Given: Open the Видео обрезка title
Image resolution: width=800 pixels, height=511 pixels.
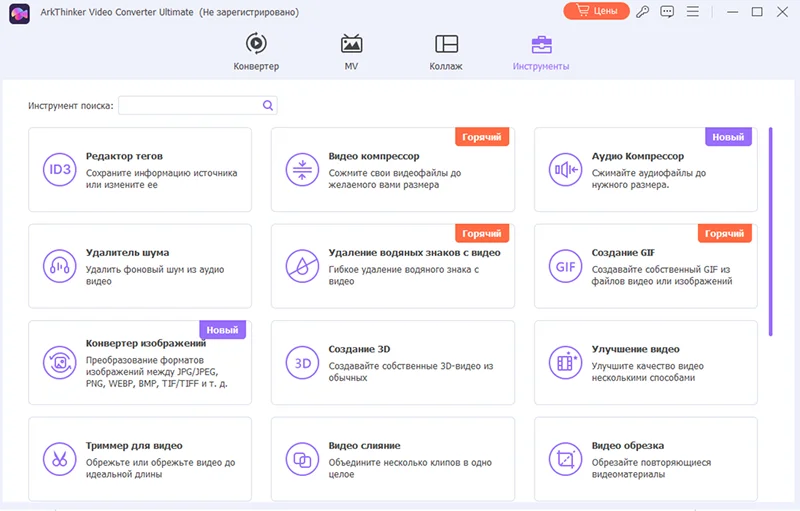Looking at the screenshot, I should [x=628, y=445].
